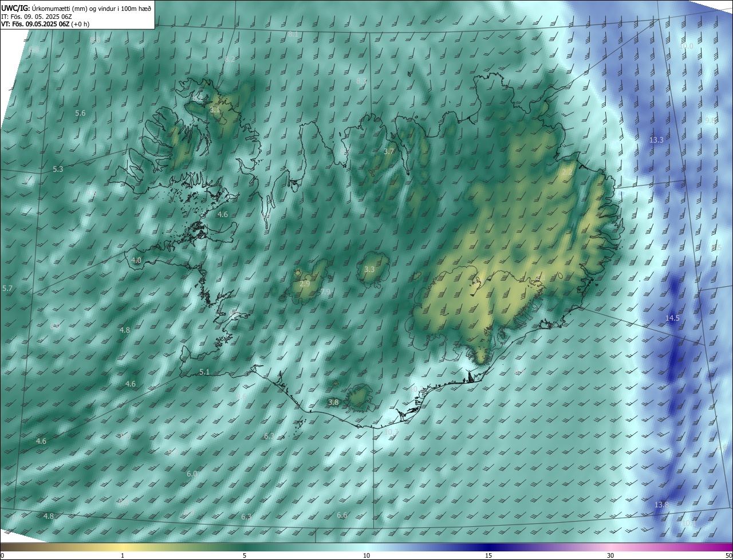Image resolution: width=733 pixels, height=560 pixels.
Task: Click the 10.0 value label on the map
Action: [686, 46]
